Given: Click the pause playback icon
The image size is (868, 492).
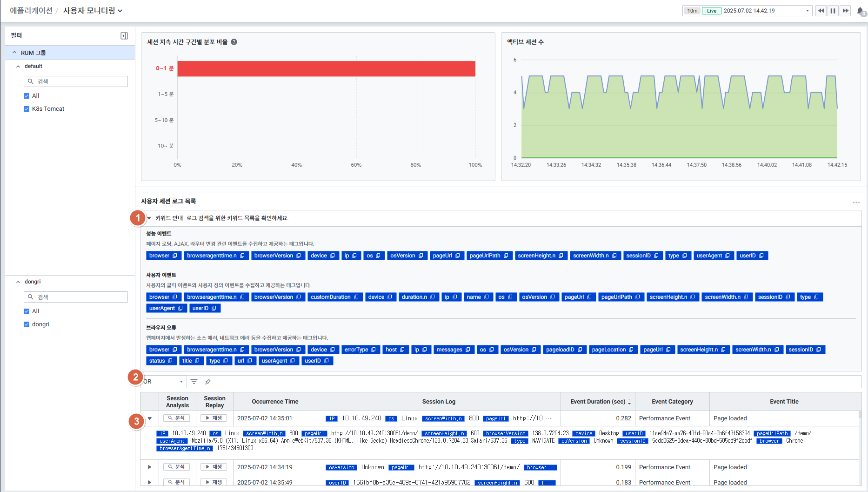Looking at the screenshot, I should coord(833,11).
